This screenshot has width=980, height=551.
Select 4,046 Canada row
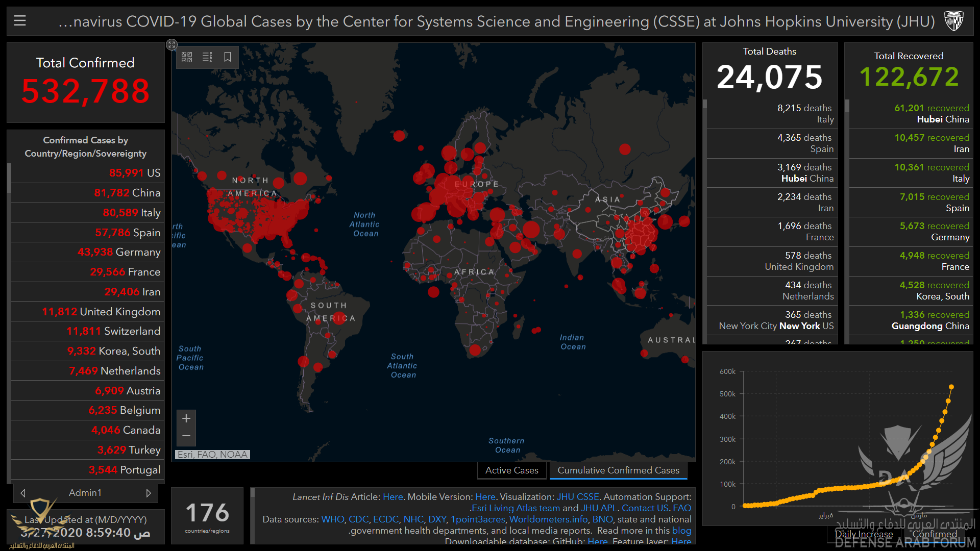point(87,430)
